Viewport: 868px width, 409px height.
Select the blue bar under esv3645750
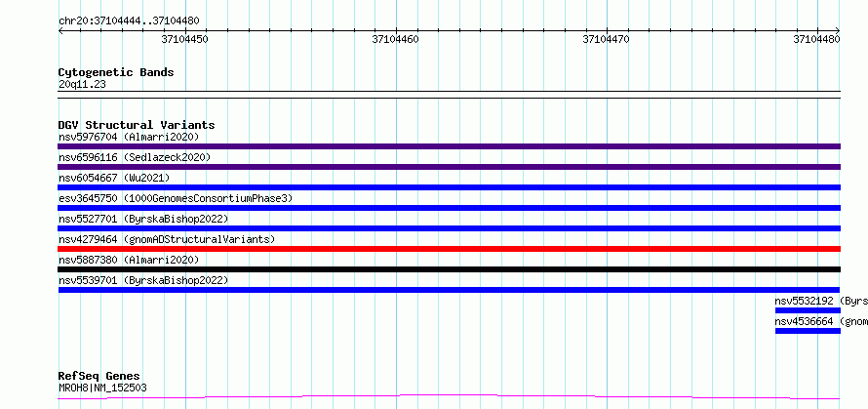point(449,208)
